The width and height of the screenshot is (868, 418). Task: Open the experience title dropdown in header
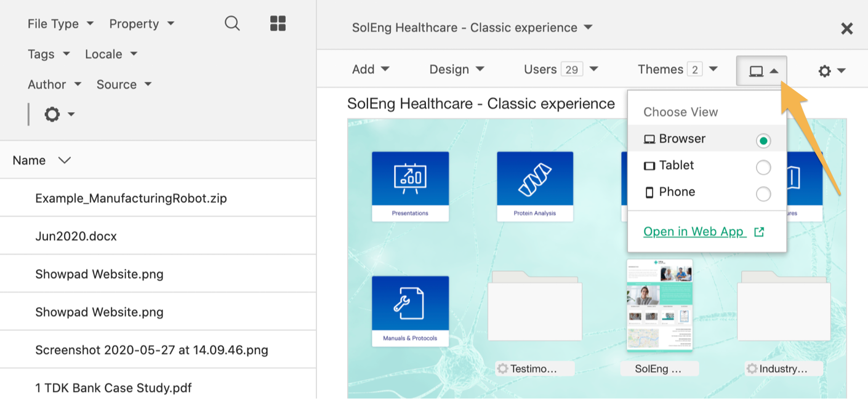[472, 28]
